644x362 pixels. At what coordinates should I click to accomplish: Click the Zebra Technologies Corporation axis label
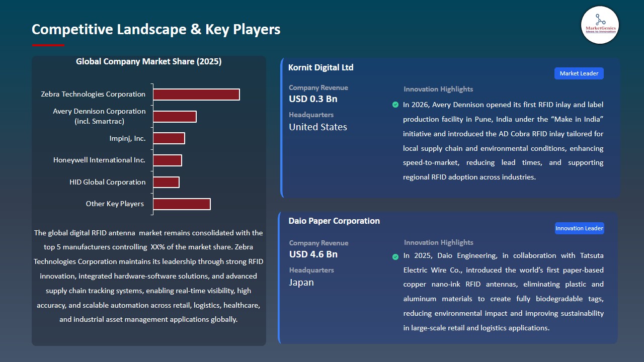tap(93, 94)
